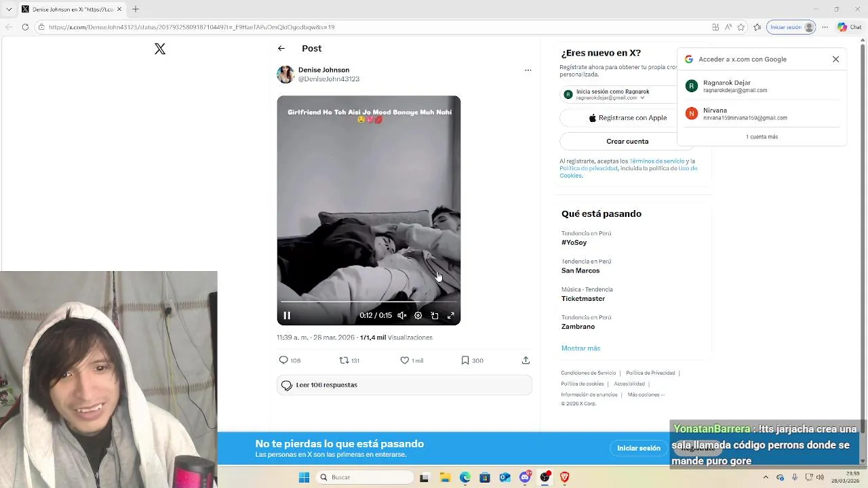Seek on the video progress bar

(x=368, y=302)
